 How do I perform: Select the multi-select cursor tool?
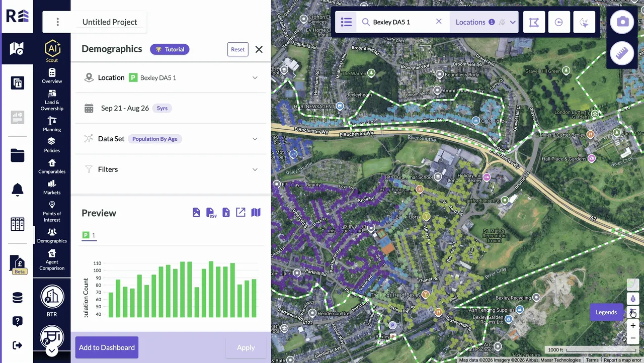pyautogui.click(x=584, y=22)
